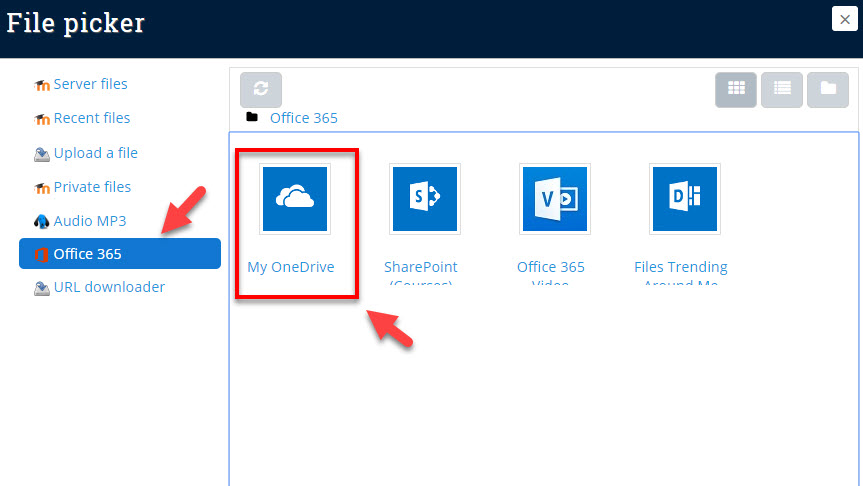Click the Moodle icon beside Server files
Viewport: 863px width, 486px height.
coord(42,85)
